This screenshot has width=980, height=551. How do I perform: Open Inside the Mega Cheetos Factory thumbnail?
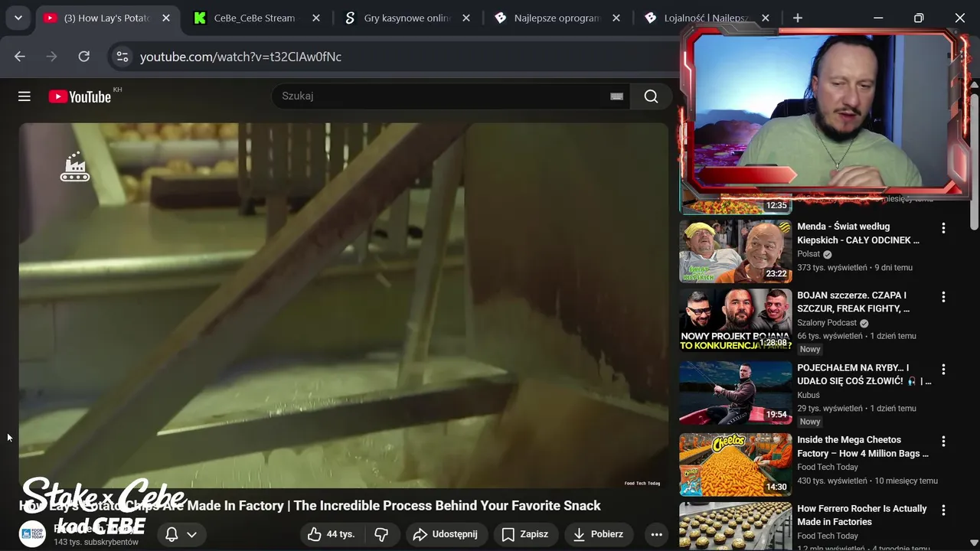(736, 465)
